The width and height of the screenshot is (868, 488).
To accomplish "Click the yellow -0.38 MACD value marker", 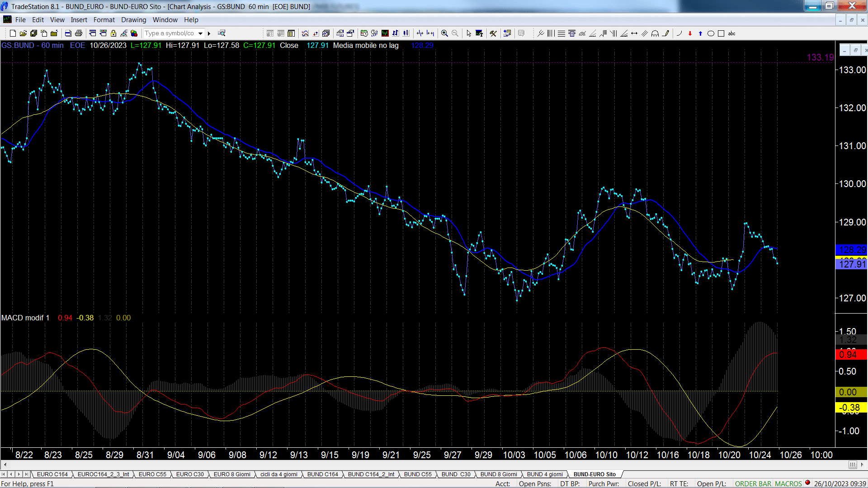I will coord(851,408).
